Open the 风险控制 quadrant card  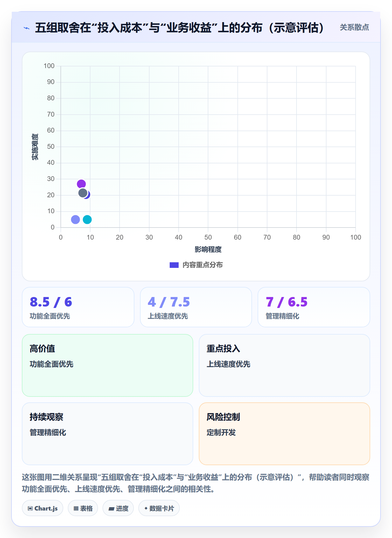click(284, 434)
